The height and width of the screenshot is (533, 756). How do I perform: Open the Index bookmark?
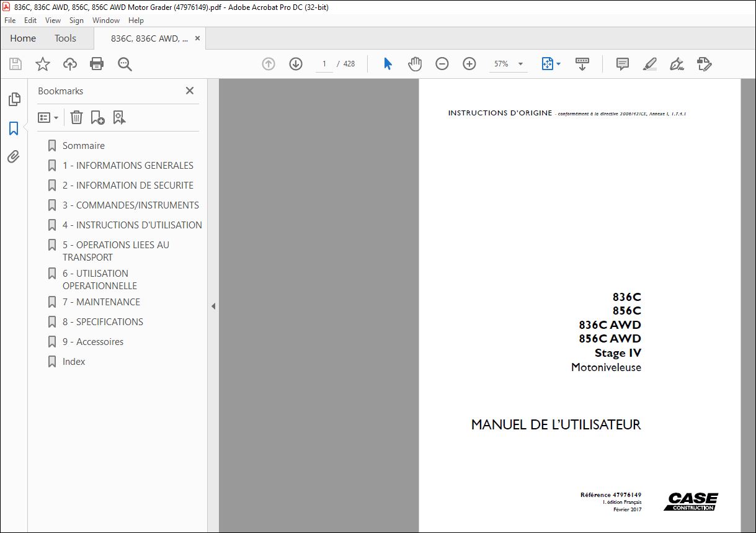tap(74, 362)
